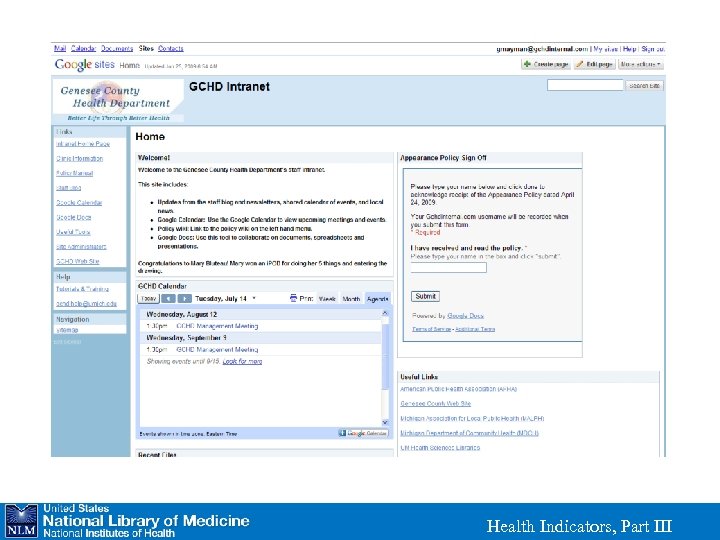Click the send help email link
Viewport: 720px width, 540px height.
point(86,304)
